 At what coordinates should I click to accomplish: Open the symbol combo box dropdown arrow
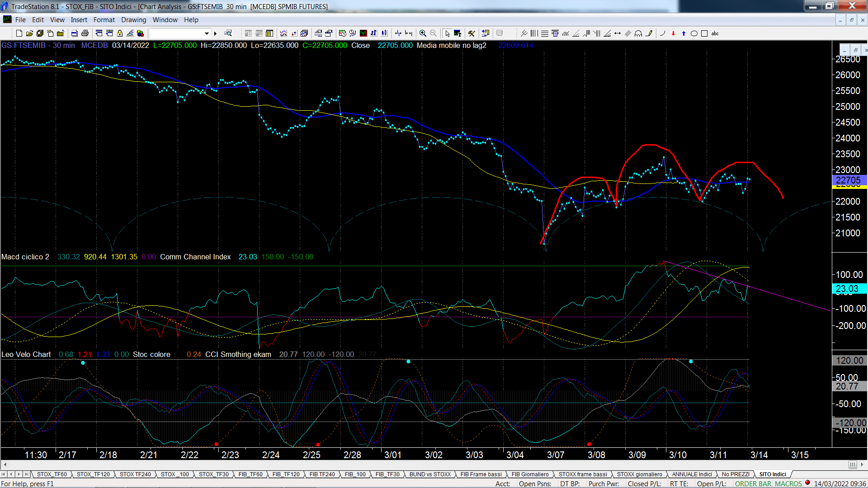(207, 33)
